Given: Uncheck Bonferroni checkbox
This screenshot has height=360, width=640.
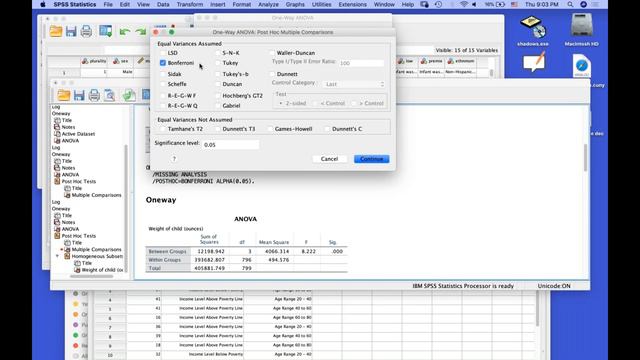Looking at the screenshot, I should click(x=163, y=63).
